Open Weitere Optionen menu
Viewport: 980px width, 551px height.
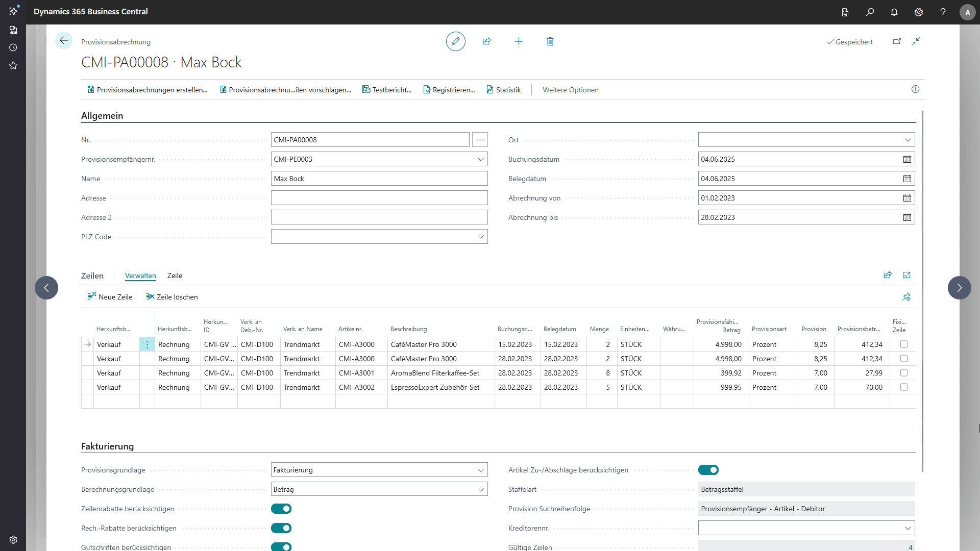pos(571,90)
